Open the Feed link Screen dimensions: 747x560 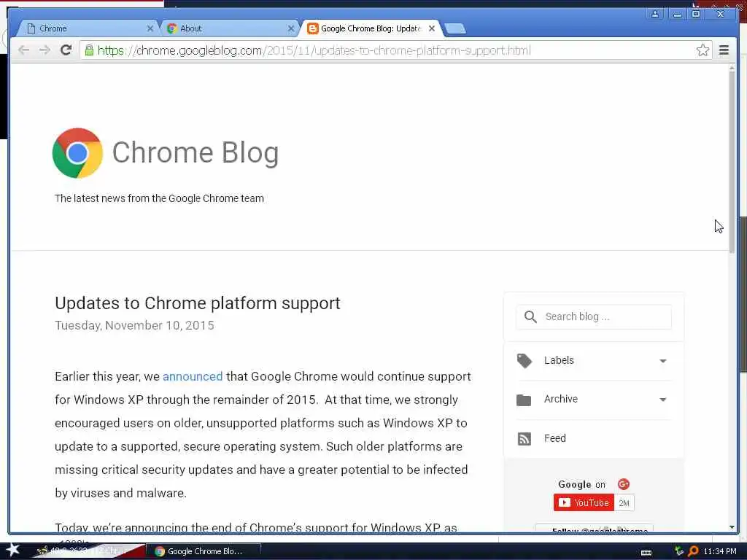tap(554, 438)
